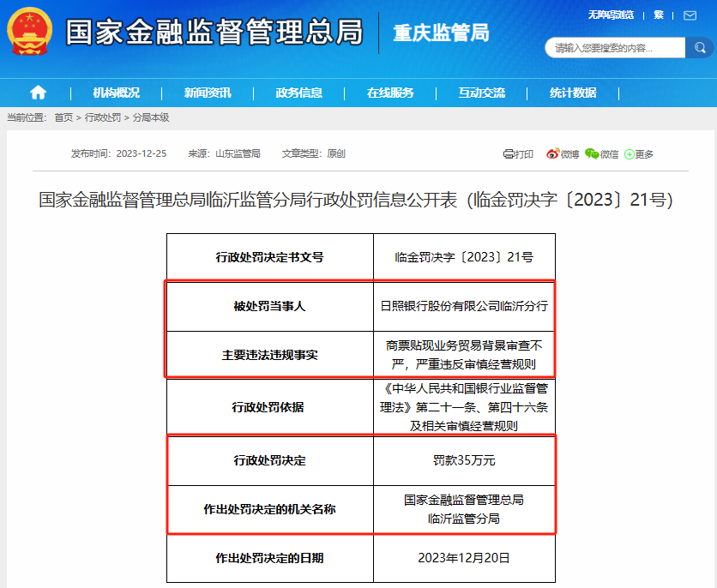Focus the search input field

pos(616,48)
